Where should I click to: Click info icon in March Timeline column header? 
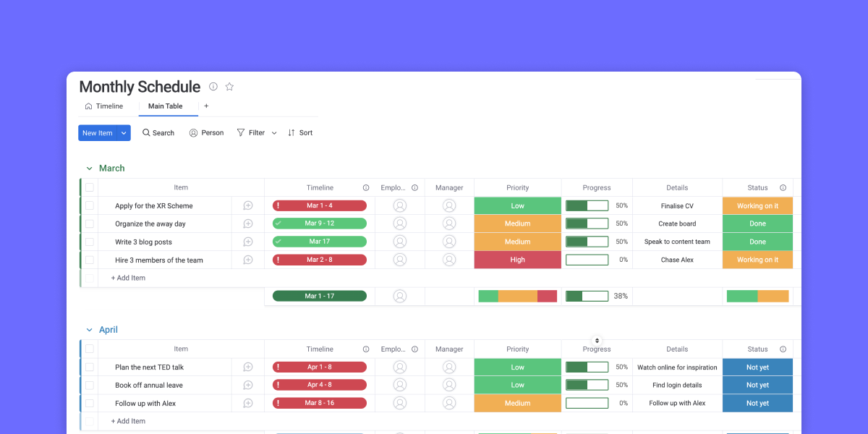pos(366,188)
